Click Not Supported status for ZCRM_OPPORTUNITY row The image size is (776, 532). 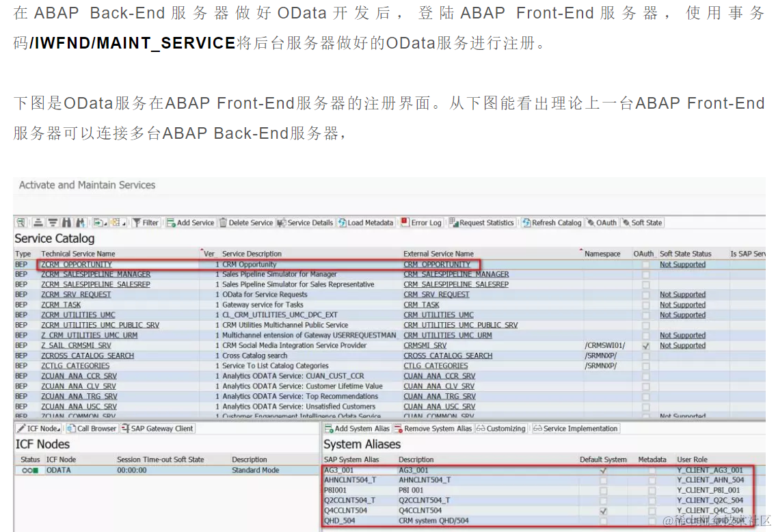682,265
